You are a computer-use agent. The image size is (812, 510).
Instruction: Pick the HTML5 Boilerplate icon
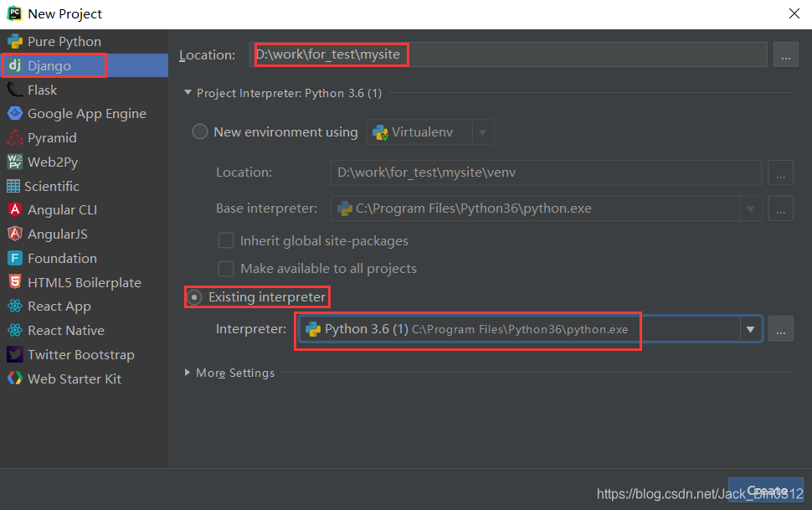tap(14, 282)
